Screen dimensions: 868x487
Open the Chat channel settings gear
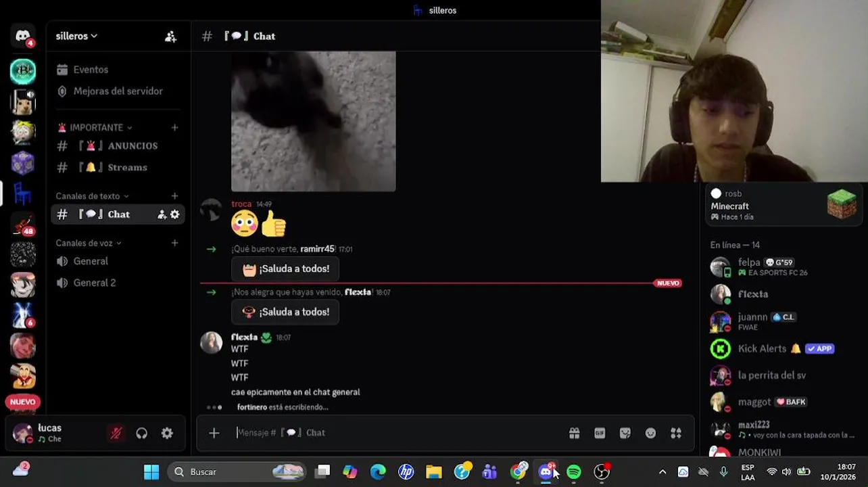[175, 214]
